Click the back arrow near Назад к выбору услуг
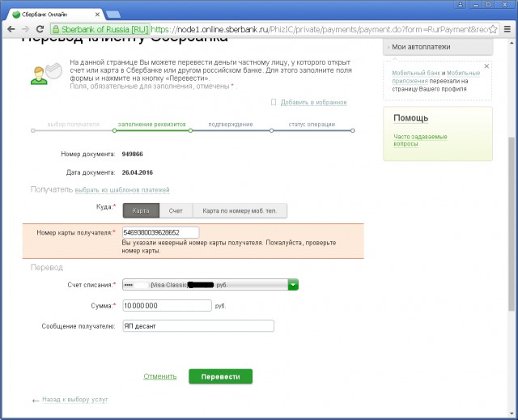The image size is (518, 420). coord(36,401)
